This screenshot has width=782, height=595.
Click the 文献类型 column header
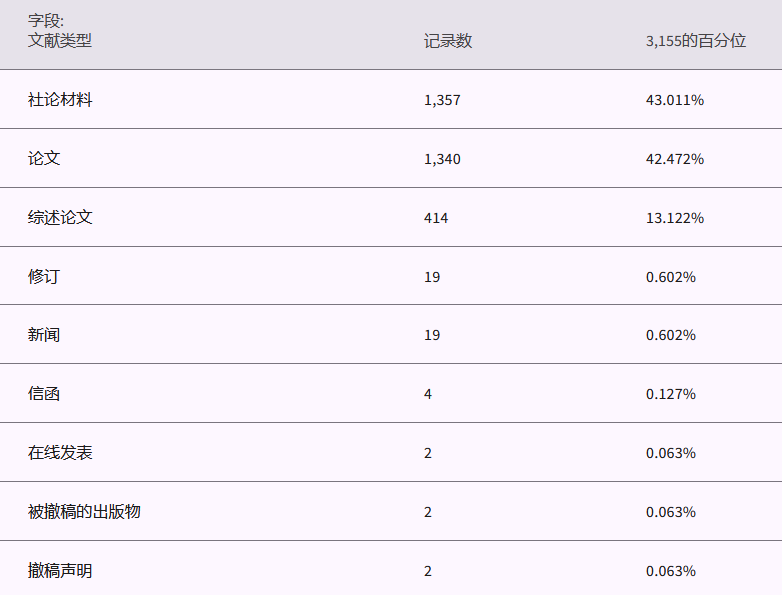pyautogui.click(x=60, y=41)
